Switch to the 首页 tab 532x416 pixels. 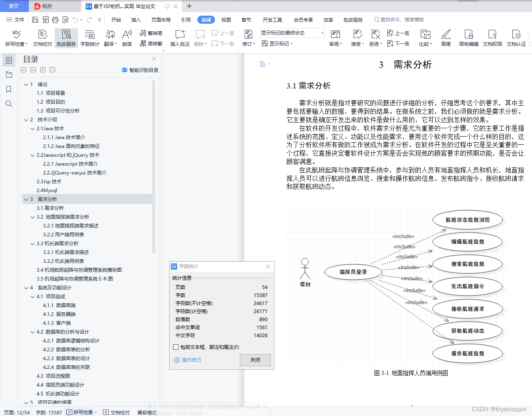(14, 6)
